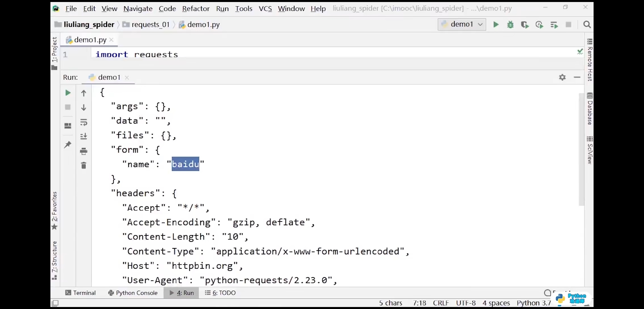Open Python 3.7 interpreter selector

pos(533,303)
